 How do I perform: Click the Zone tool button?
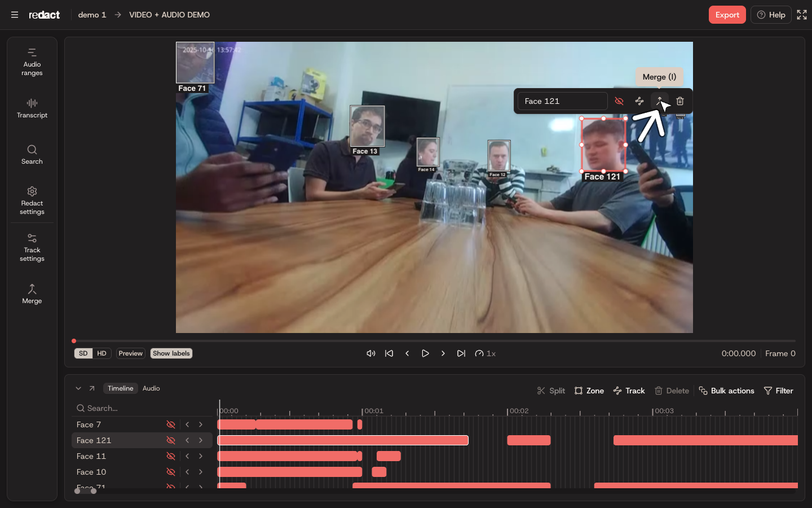point(589,391)
